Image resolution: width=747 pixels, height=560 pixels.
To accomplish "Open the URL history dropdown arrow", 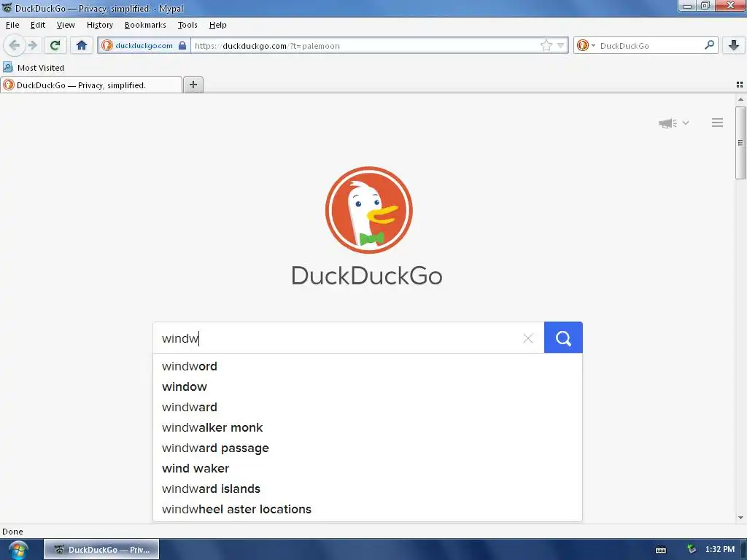I will 561,46.
